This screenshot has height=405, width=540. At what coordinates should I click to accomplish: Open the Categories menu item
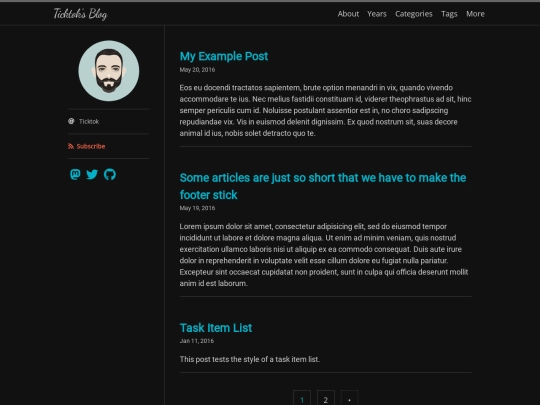tap(414, 14)
